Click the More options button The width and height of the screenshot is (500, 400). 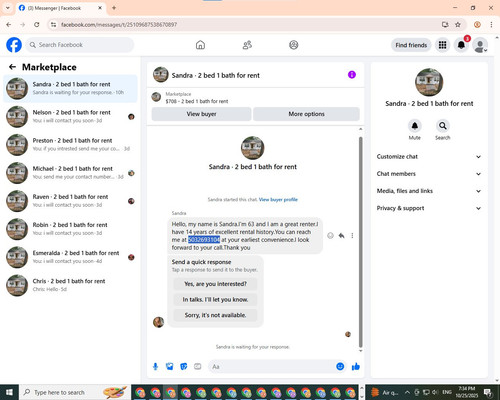click(306, 114)
